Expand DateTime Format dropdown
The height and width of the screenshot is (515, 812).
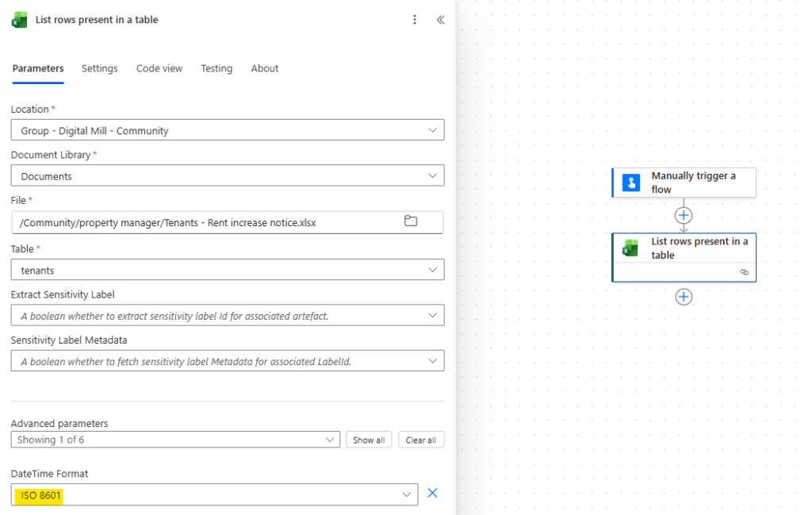pyautogui.click(x=214, y=495)
